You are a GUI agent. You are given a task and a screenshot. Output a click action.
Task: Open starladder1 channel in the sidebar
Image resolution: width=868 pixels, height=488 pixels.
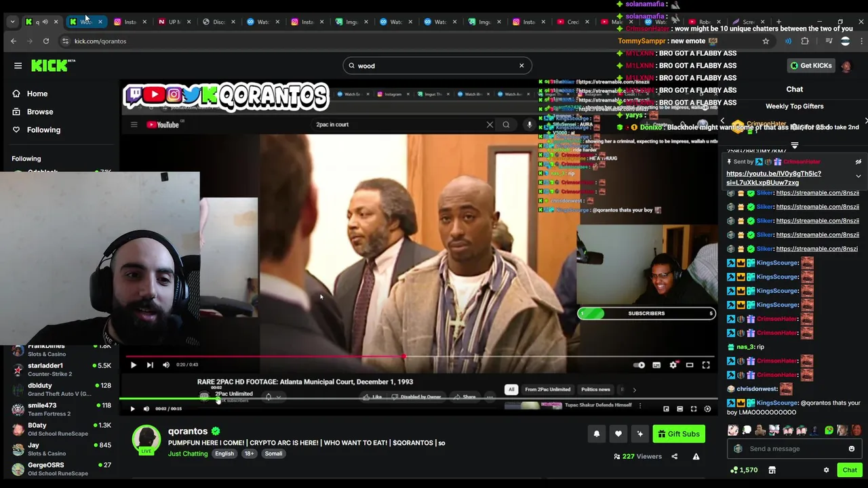click(61, 369)
